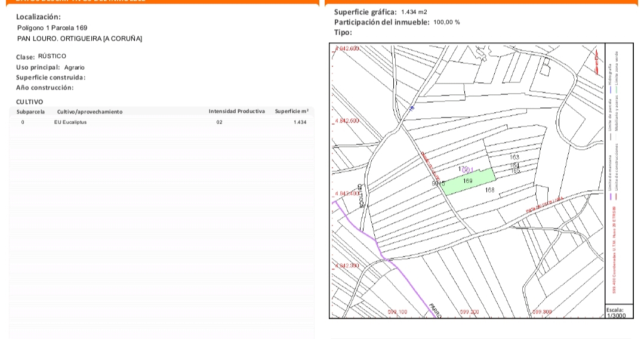Select parcel 168 on the map
The width and height of the screenshot is (644, 339).
491,190
